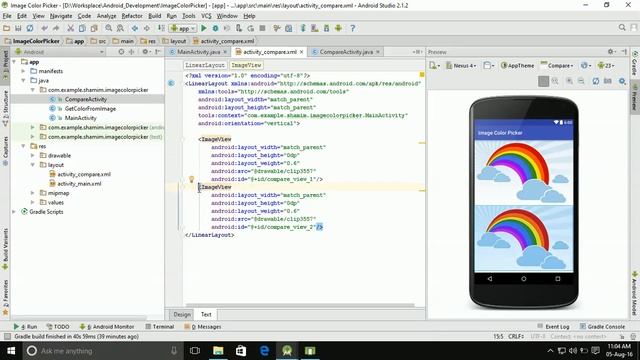Click the Replace icon in toolbar

pyautogui.click(x=120, y=28)
